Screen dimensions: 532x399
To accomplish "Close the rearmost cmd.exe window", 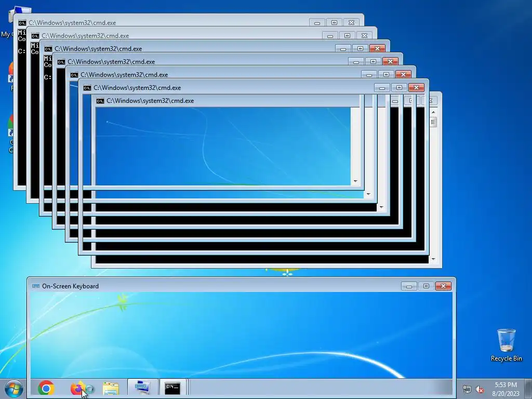I will tap(351, 22).
